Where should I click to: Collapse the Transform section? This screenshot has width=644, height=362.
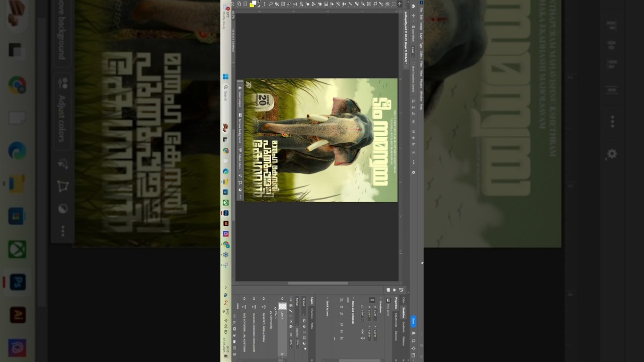[x=381, y=298]
